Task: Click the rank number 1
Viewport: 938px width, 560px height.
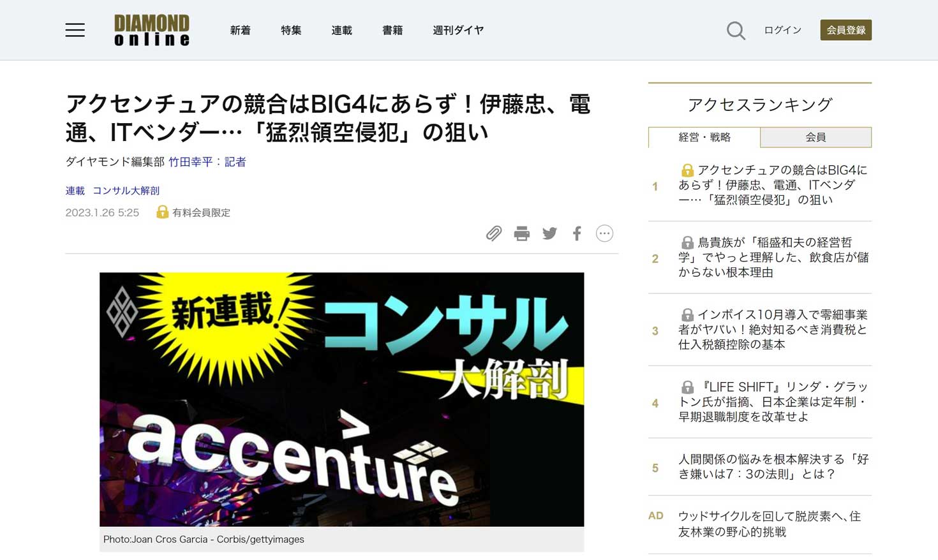Action: (x=655, y=186)
